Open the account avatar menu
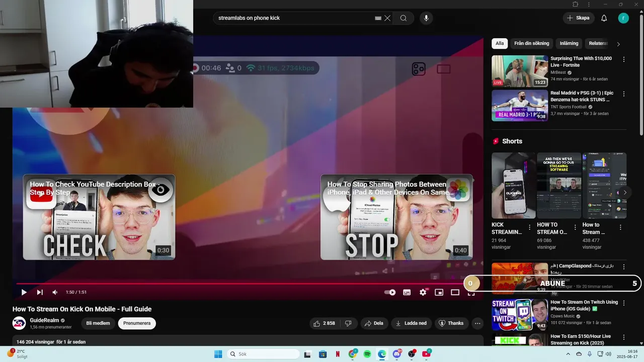This screenshot has height=362, width=644. point(624,18)
